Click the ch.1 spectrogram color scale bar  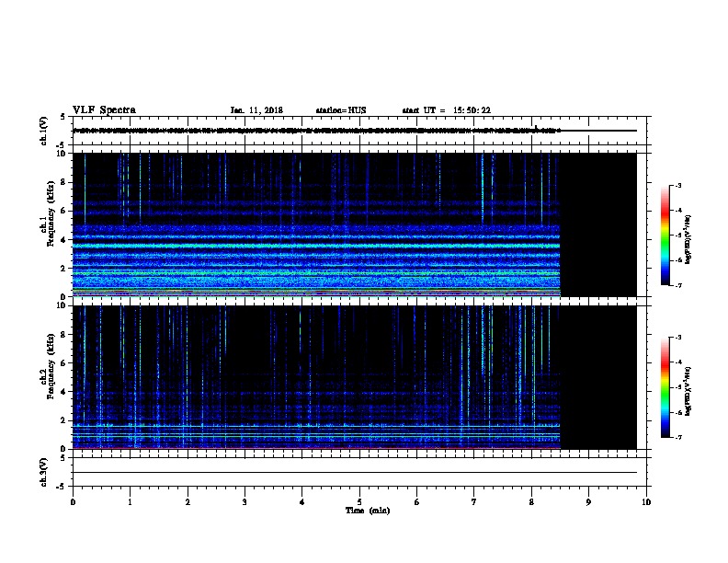(665, 236)
